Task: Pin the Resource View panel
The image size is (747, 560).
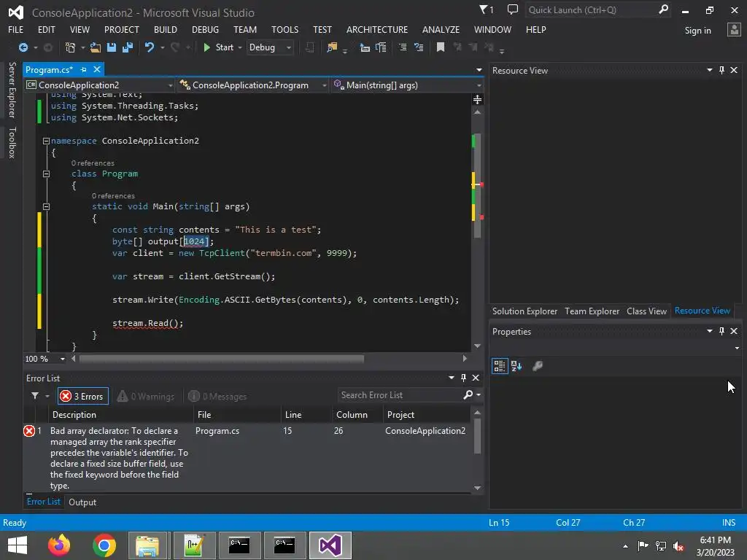Action: tap(721, 70)
